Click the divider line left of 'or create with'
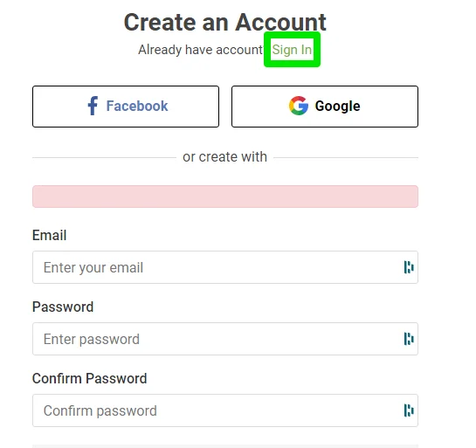 coord(104,157)
